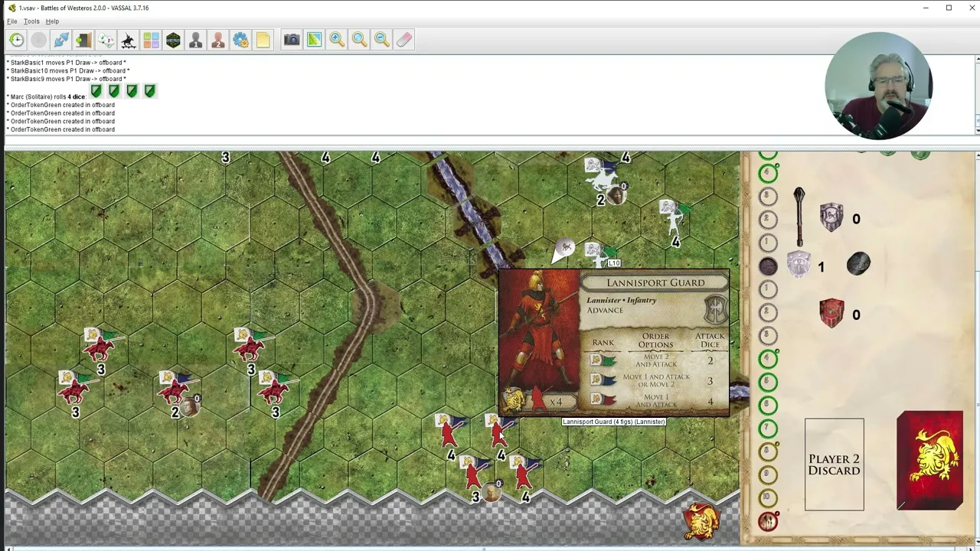Open the server connect icon
Screen dimensions: 980x551
click(x=61, y=40)
